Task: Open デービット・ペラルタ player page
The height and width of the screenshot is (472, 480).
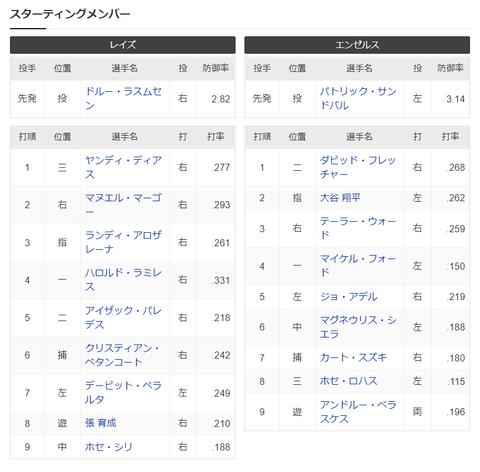Action: [x=123, y=393]
